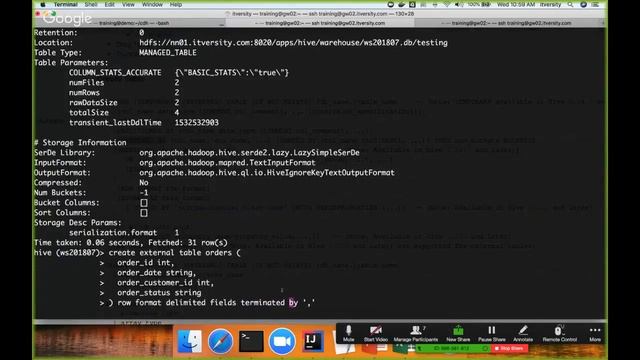Click the 'order_date string,' line
Image resolution: width=640 pixels, height=360 pixels.
tap(157, 273)
